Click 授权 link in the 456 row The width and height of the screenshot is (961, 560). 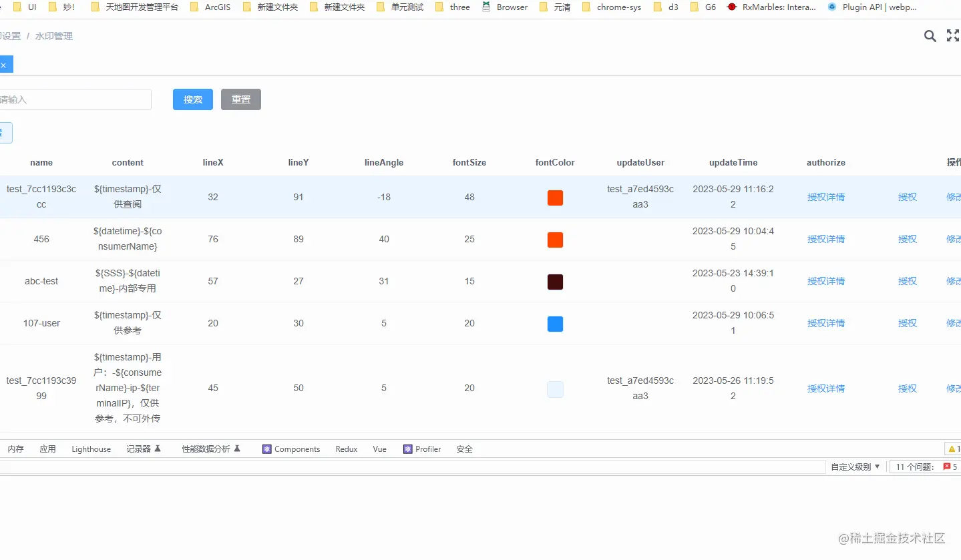(x=908, y=239)
